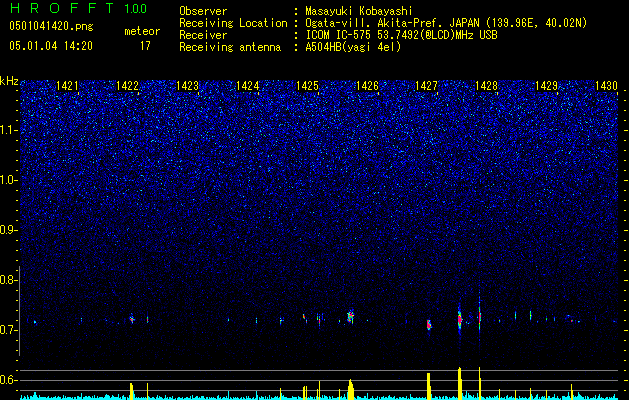629x400 pixels.
Task: Click the 1429 time marker
Action: 546,86
